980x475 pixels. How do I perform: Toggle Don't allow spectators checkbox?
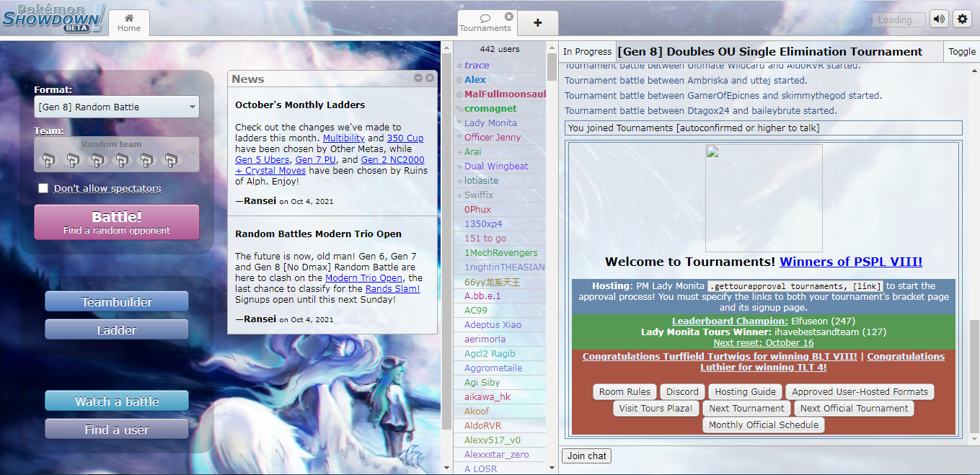pyautogui.click(x=43, y=188)
